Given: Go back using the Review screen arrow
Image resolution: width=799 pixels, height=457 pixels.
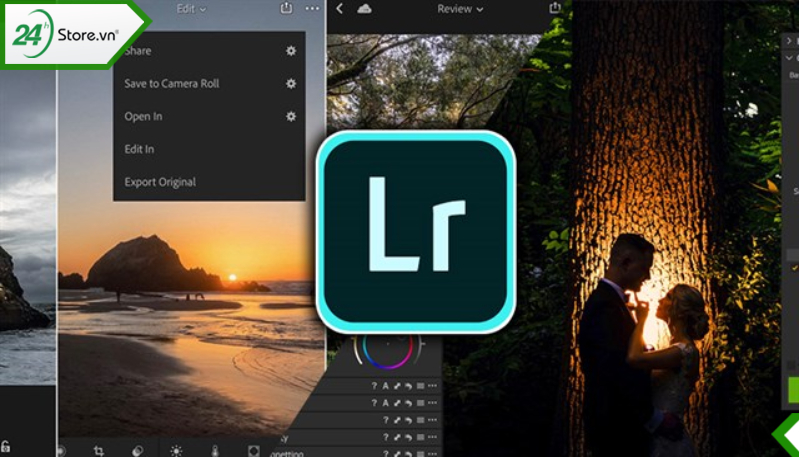Looking at the screenshot, I should (x=339, y=8).
